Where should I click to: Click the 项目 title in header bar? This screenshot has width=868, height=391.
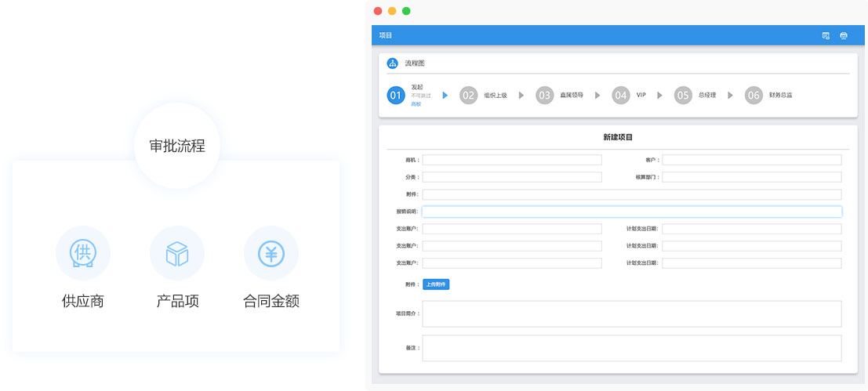(x=385, y=35)
